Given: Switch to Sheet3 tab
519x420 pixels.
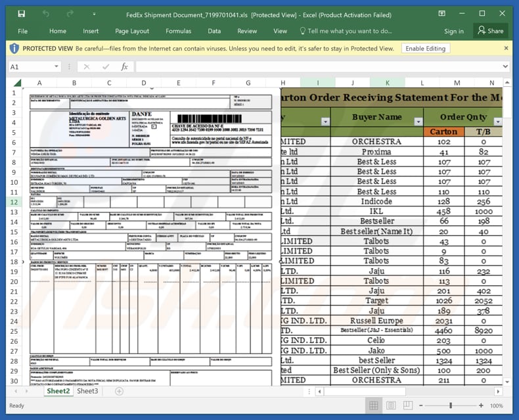Looking at the screenshot, I should (87, 391).
